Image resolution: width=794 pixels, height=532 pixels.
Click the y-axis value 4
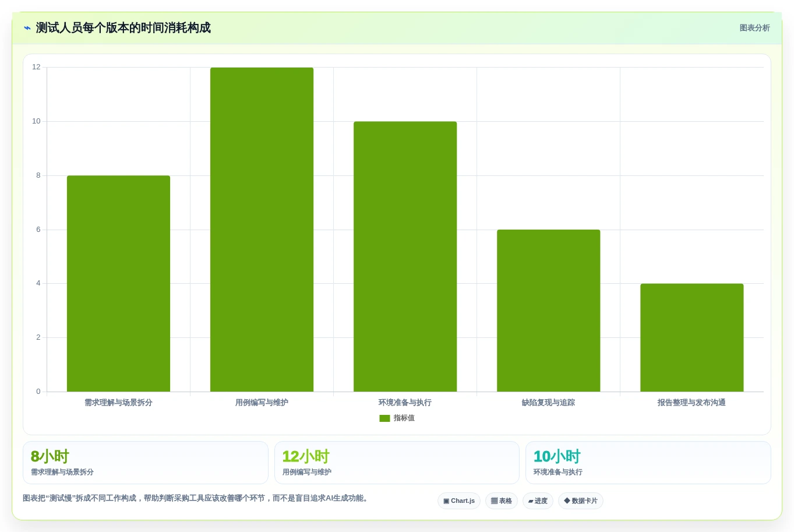coord(38,283)
